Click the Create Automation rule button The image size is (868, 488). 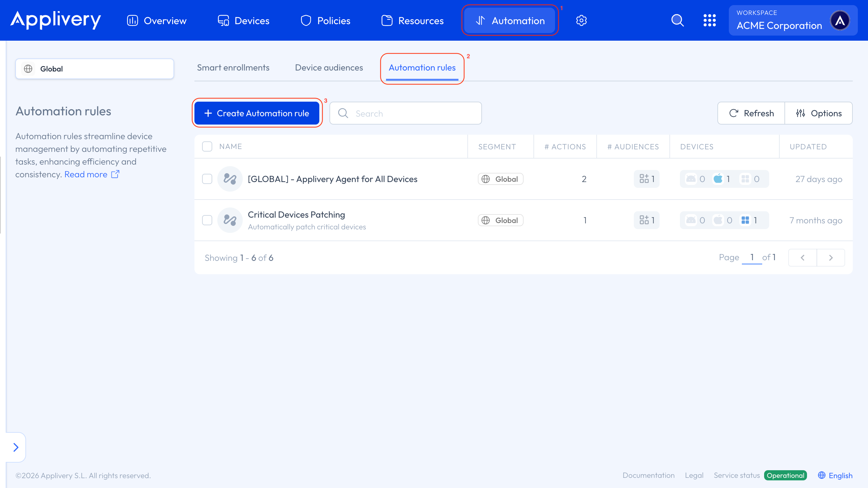point(257,113)
